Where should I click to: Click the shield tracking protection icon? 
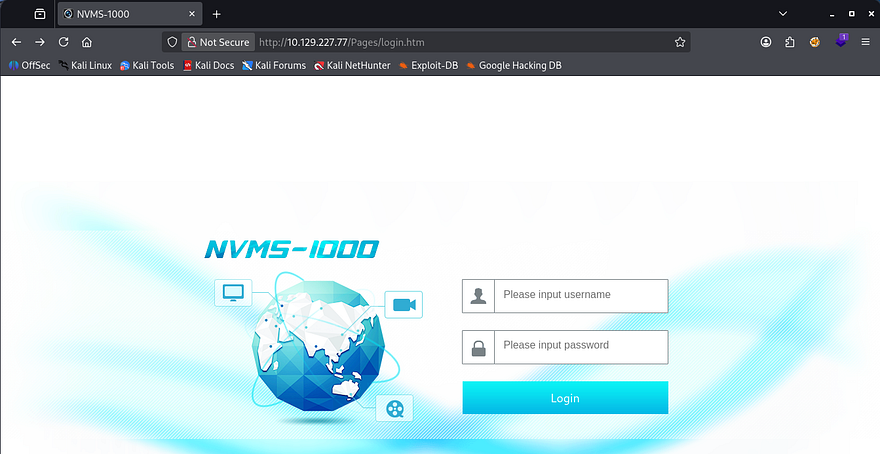pyautogui.click(x=172, y=42)
